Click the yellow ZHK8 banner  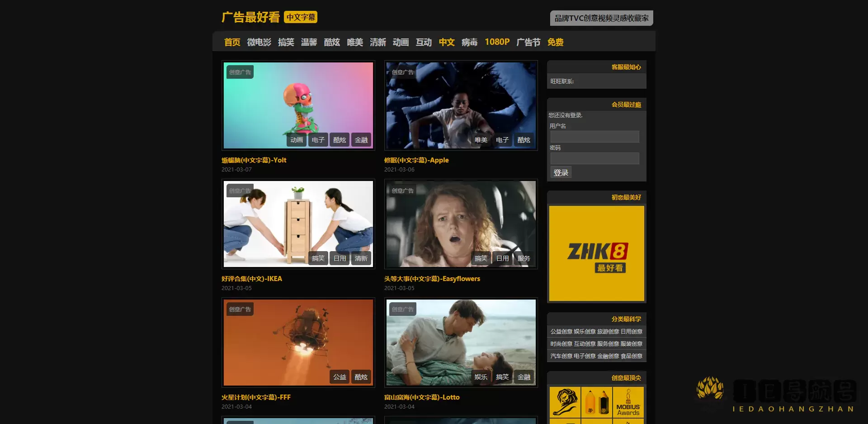[x=597, y=253]
